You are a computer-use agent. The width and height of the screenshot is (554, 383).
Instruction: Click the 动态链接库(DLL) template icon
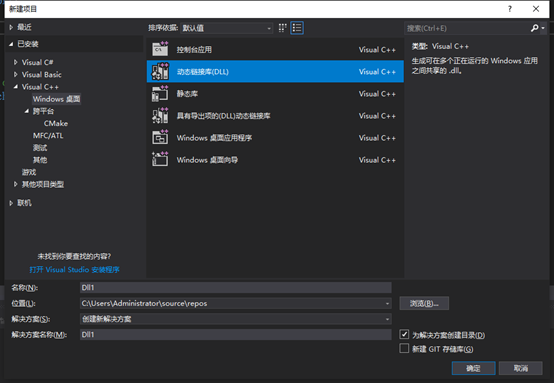point(160,71)
